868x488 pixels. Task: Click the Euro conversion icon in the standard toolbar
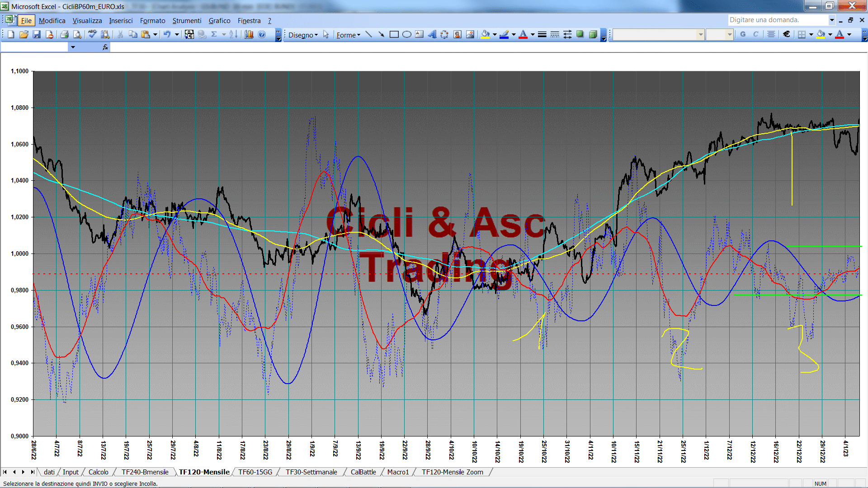[189, 34]
